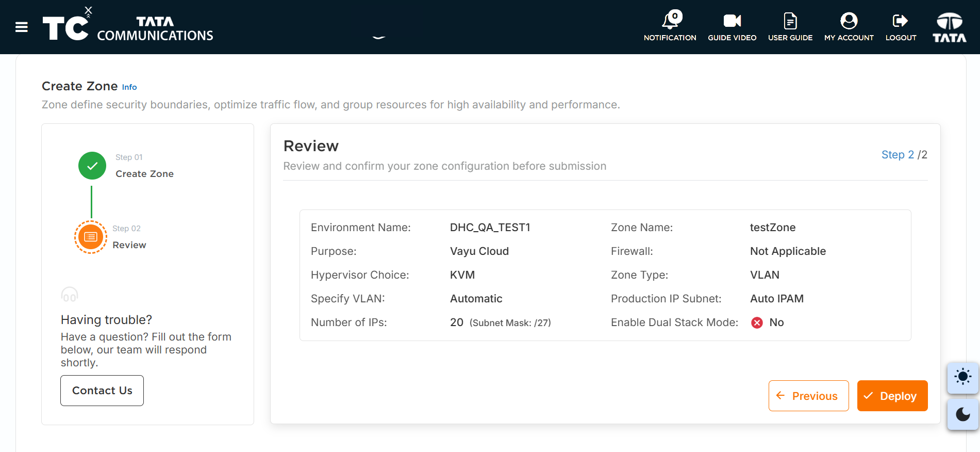The height and width of the screenshot is (452, 980).
Task: Click the testZone zone name value
Action: 773,228
